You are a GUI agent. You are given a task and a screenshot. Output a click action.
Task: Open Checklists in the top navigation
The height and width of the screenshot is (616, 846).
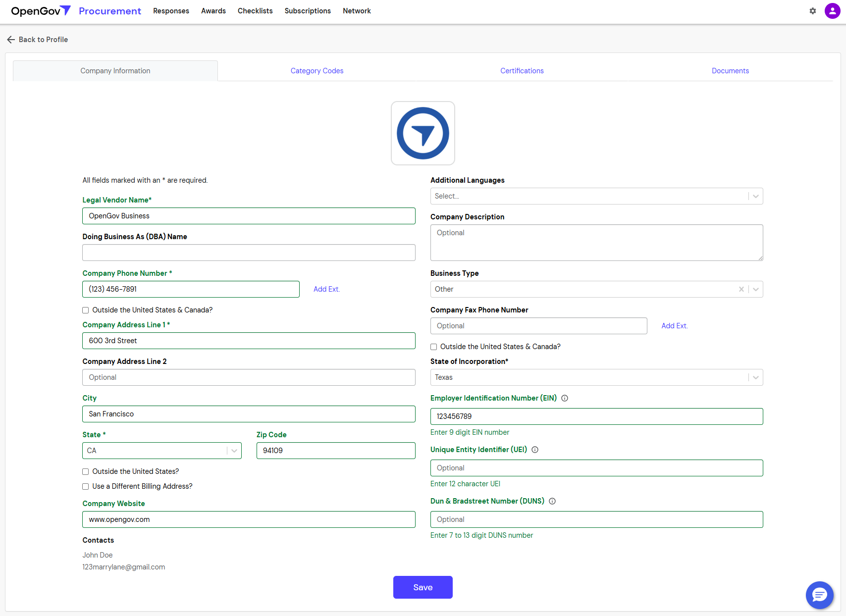pos(255,11)
